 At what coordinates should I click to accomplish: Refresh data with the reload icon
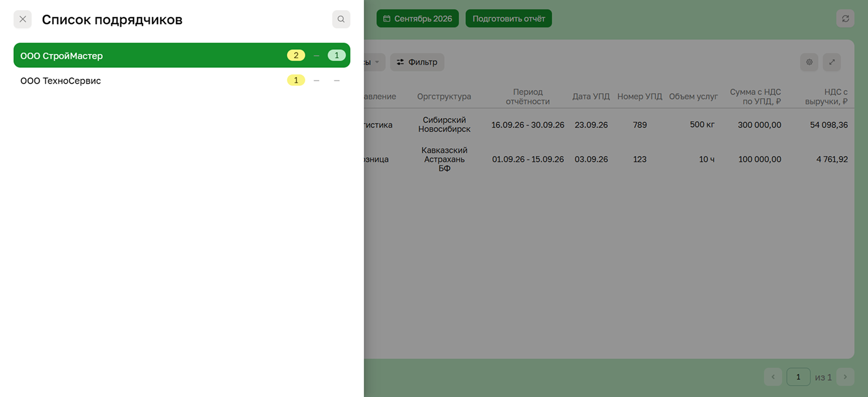click(x=845, y=19)
